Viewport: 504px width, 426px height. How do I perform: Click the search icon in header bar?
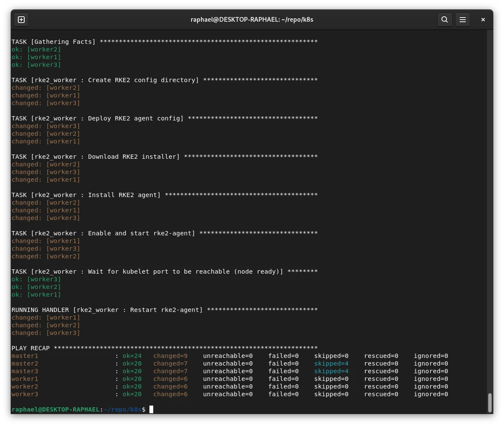pos(444,20)
